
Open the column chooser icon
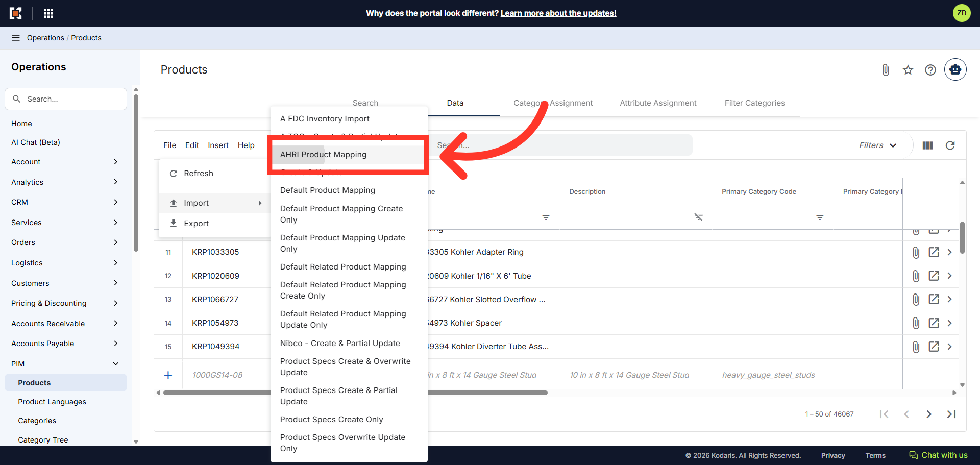[x=928, y=145]
